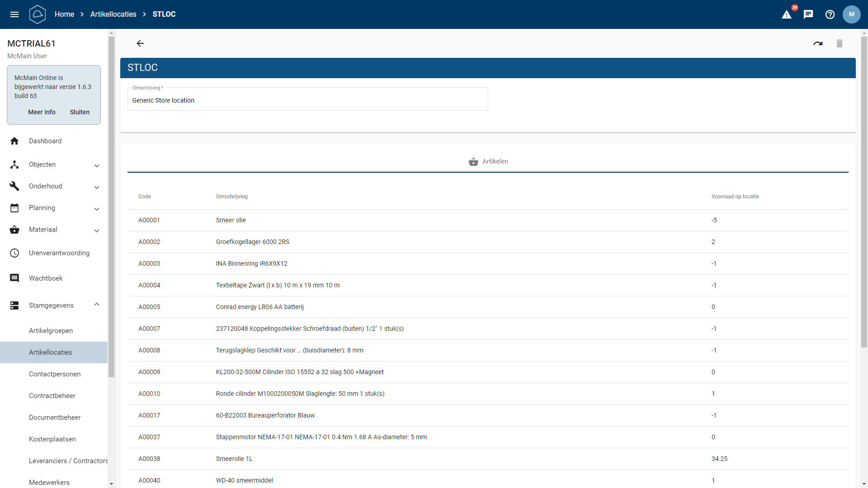Screen dimensions: 868x488
Task: Open the alerts warning triangle icon
Action: (x=787, y=14)
